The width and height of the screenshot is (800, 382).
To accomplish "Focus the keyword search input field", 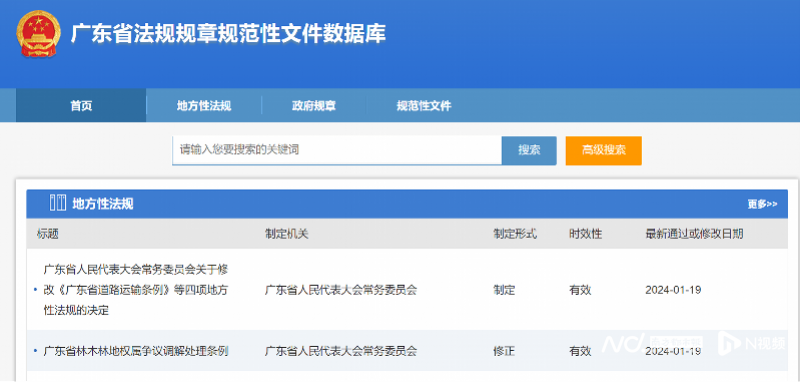I will coord(337,150).
